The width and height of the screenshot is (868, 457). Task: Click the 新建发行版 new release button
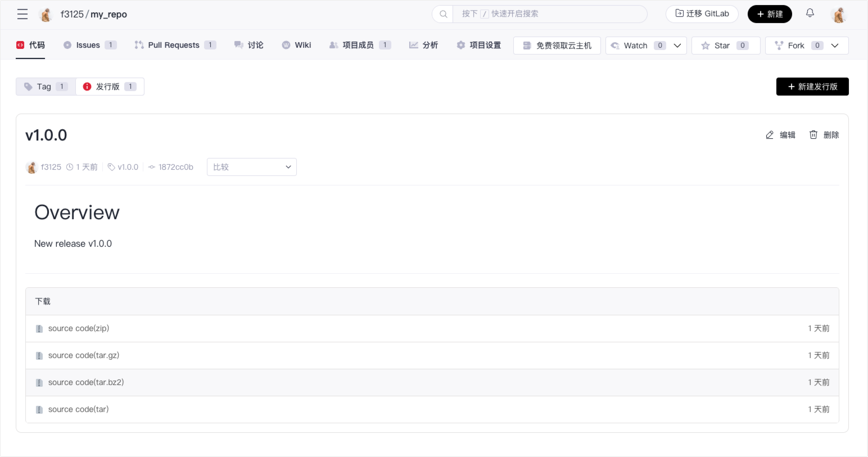point(812,87)
